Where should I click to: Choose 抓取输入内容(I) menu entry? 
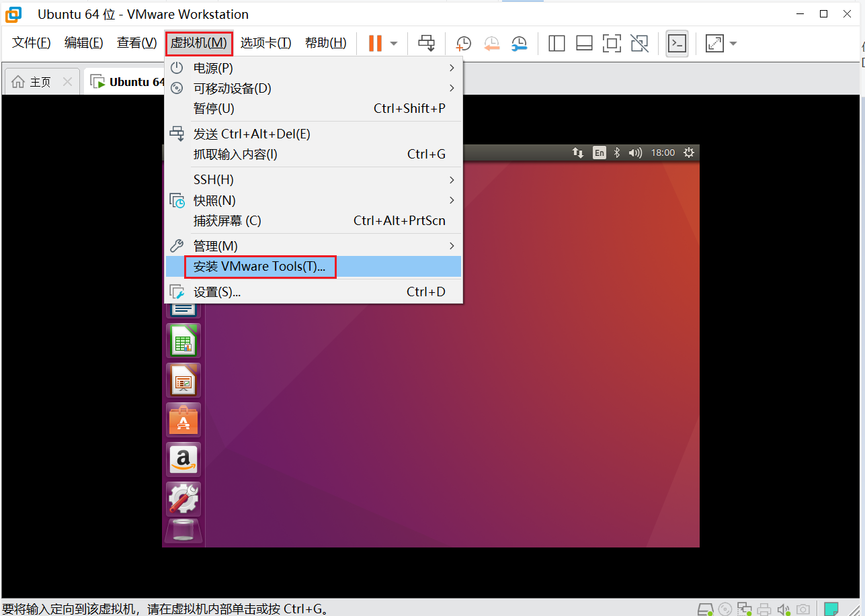(x=313, y=154)
